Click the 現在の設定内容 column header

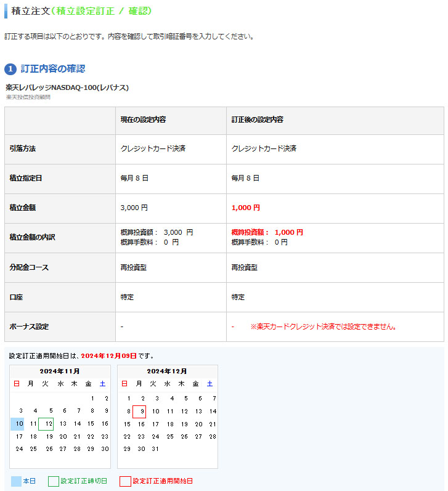click(143, 120)
